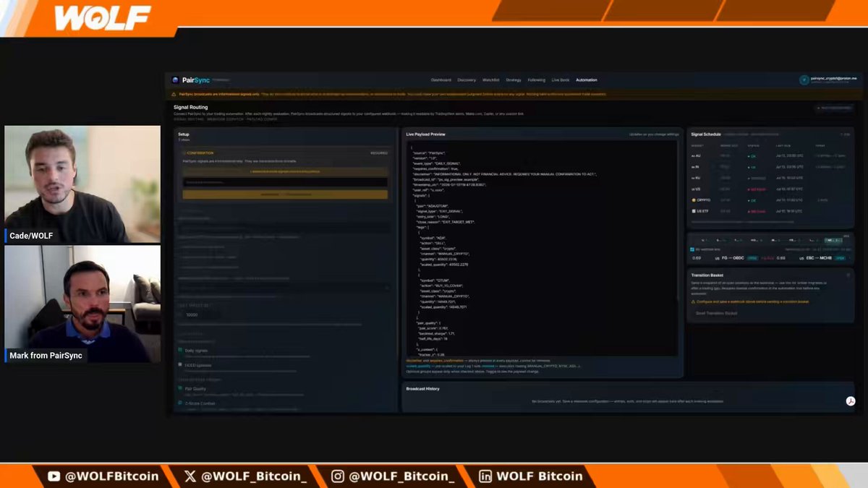Click the yellow button in the Confirmation step
The image size is (868, 488).
(x=285, y=195)
